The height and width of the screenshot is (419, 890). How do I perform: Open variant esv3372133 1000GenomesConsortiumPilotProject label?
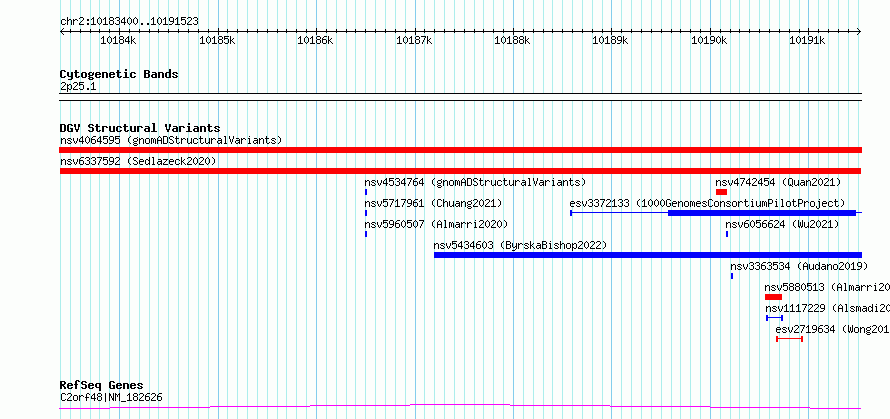(x=707, y=203)
